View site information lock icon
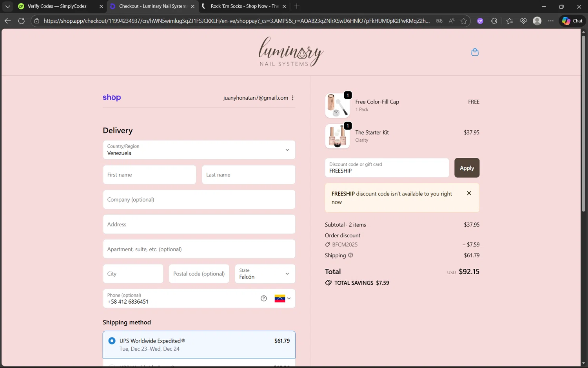The width and height of the screenshot is (588, 368). [37, 21]
